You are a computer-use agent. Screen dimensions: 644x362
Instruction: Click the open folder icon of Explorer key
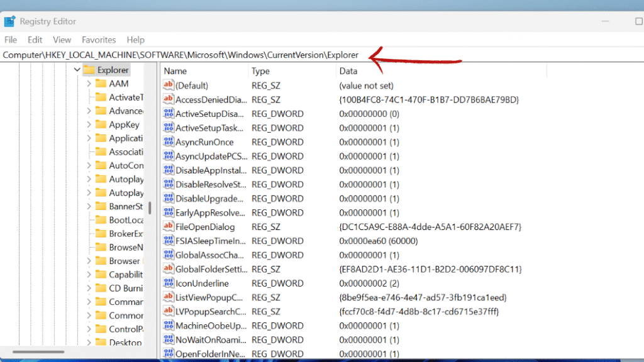(89, 70)
